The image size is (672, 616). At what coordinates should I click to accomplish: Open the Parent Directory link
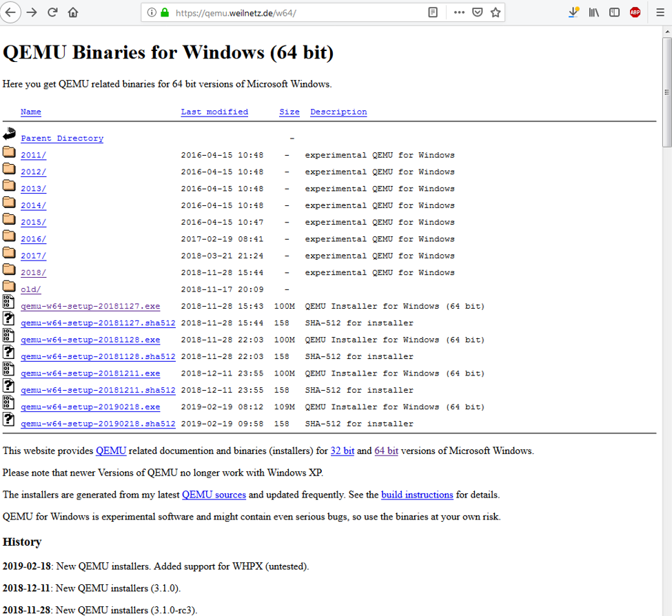(62, 138)
